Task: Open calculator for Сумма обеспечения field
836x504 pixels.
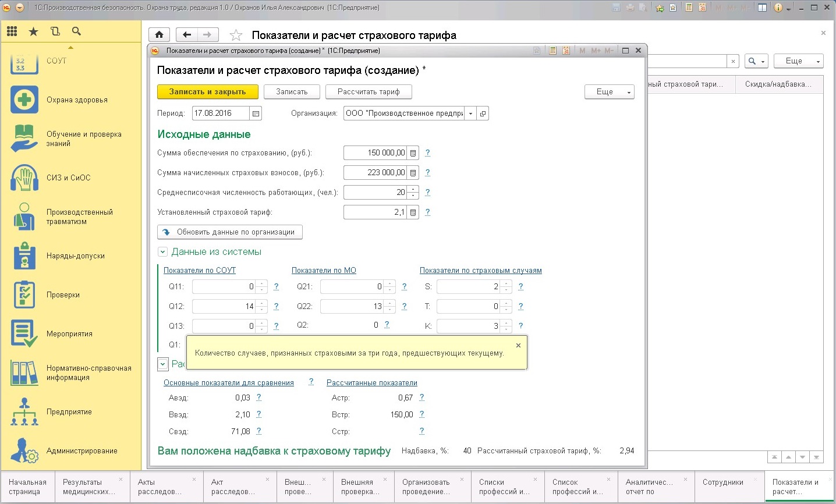Action: click(x=413, y=153)
